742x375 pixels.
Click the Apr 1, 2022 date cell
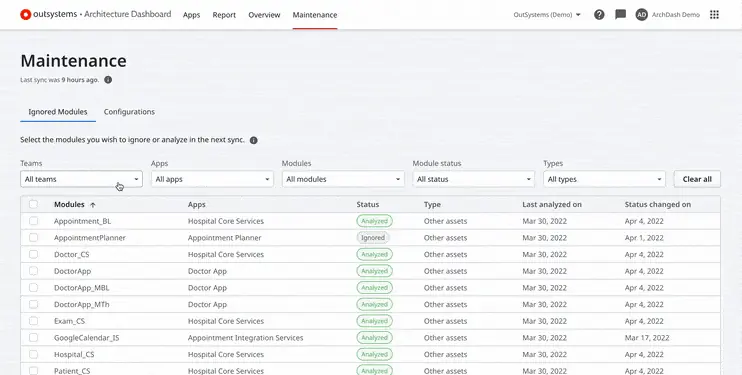[x=644, y=238]
